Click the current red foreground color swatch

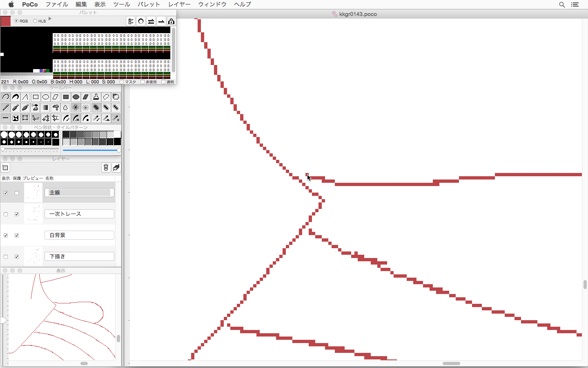click(6, 21)
